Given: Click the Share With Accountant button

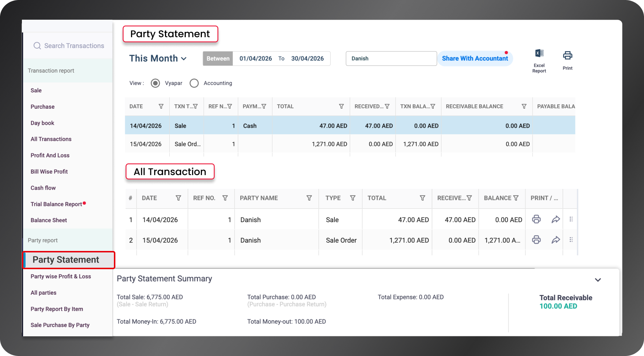Looking at the screenshot, I should pyautogui.click(x=475, y=58).
